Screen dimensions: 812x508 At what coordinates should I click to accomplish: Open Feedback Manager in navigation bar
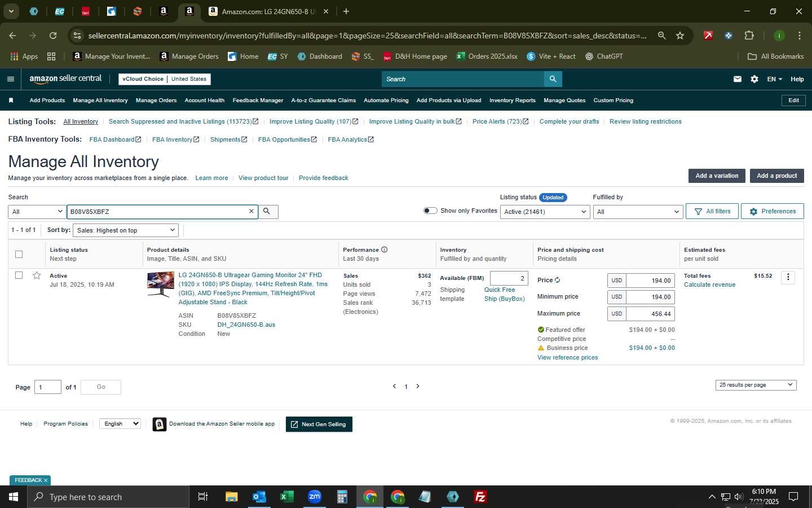258,100
